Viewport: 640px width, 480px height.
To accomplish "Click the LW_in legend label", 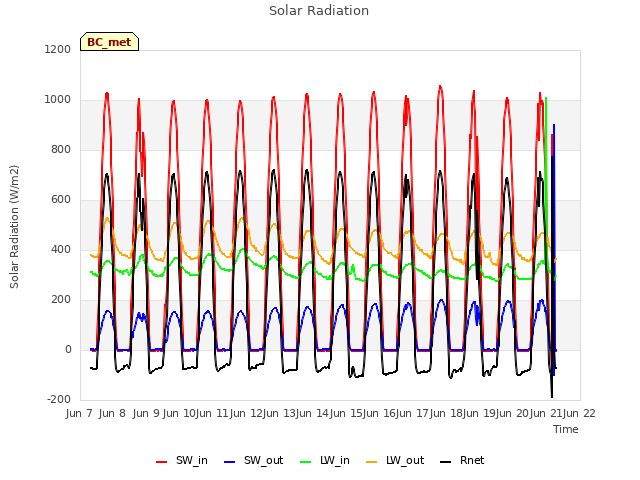I will click(x=335, y=460).
